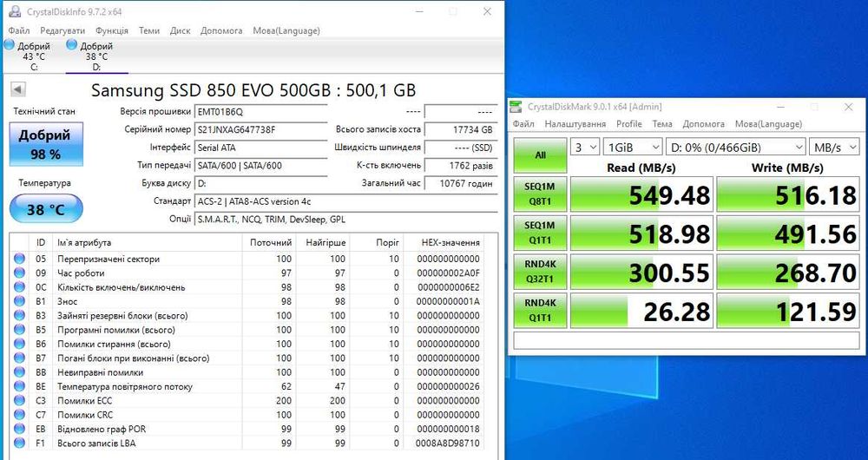Click the CrystalDiskMark title bar app icon
The image size is (868, 460).
pyautogui.click(x=516, y=107)
